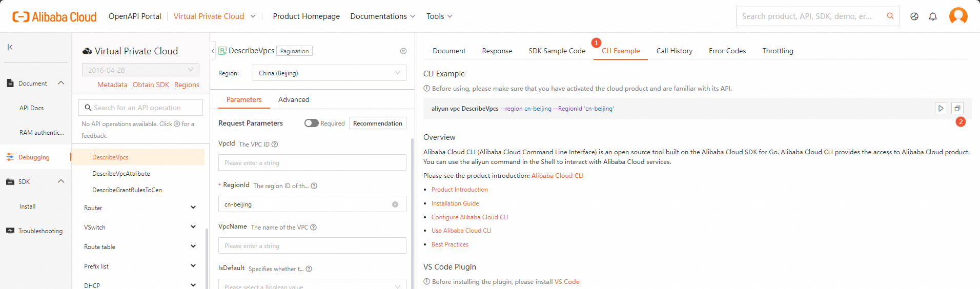
Task: Open the user avatar menu
Action: tap(958, 16)
